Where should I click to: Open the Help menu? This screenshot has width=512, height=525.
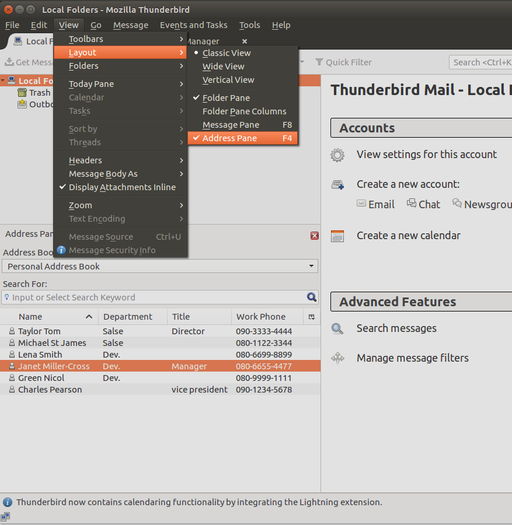[281, 25]
